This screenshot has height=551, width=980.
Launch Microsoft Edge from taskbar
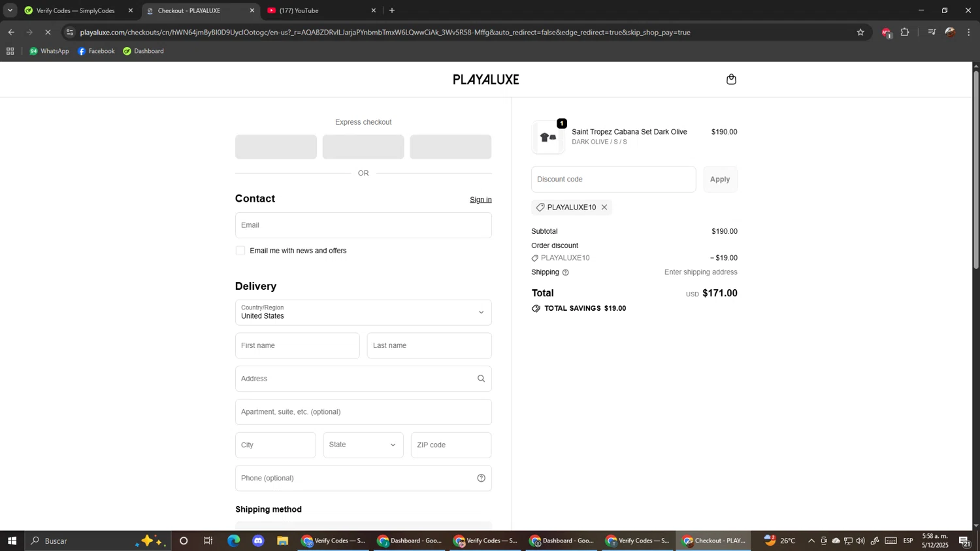pos(233,541)
